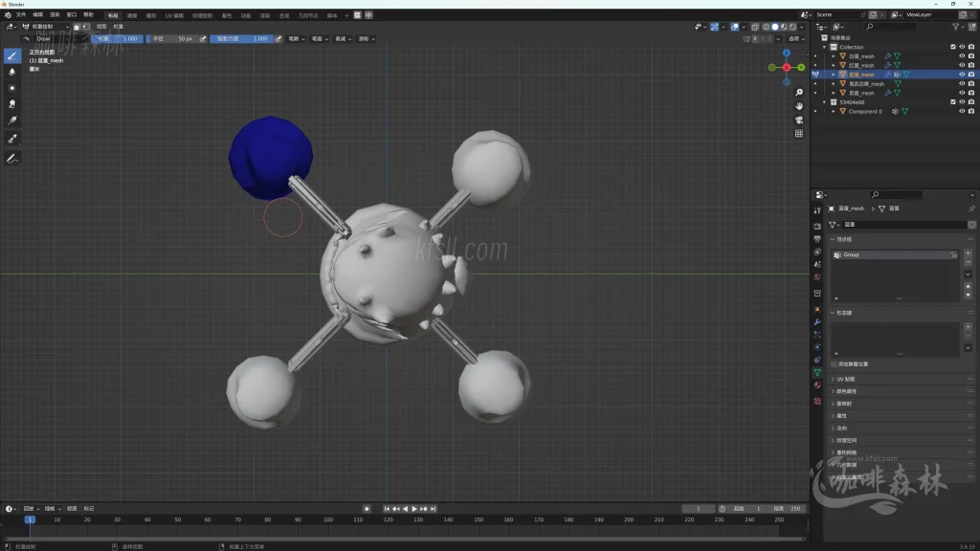Hide 白蛋_mesh using its eye icon

(962, 55)
